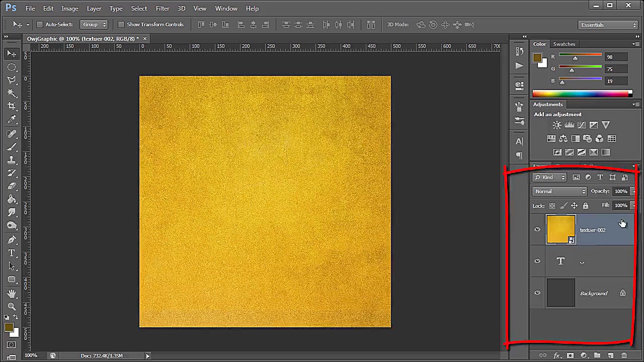
Task: Select the Hand tool
Action: pyautogui.click(x=12, y=293)
